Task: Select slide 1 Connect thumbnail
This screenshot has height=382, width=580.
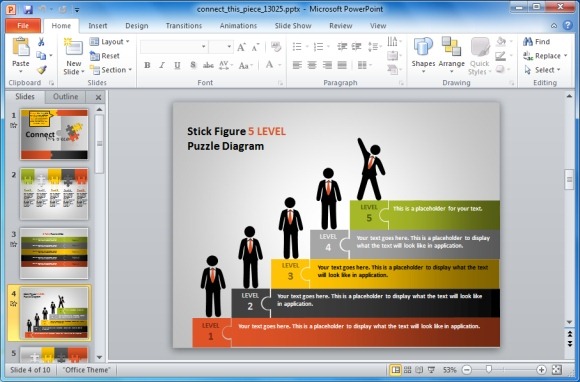Action: 54,134
